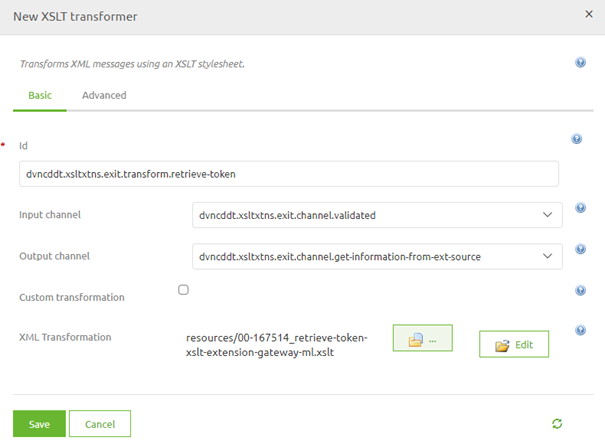605x447 pixels.
Task: Save the new XSLT transformer
Action: [x=39, y=424]
